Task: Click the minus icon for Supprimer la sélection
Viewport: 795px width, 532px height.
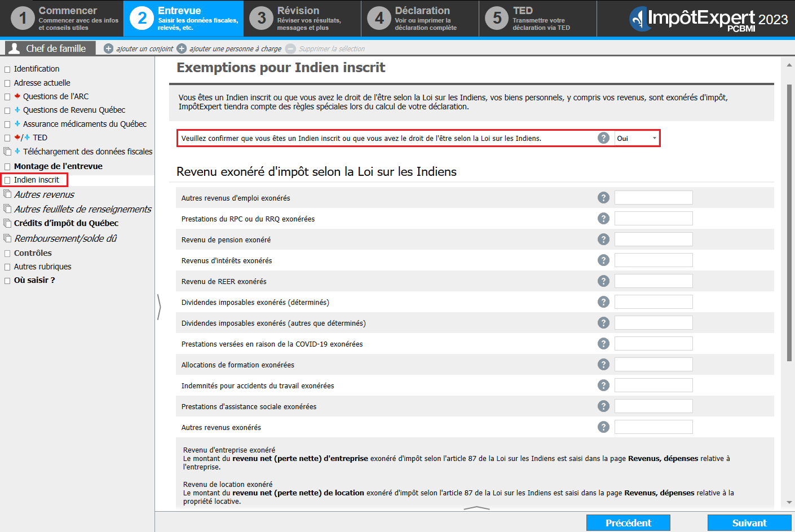Action: 290,48
